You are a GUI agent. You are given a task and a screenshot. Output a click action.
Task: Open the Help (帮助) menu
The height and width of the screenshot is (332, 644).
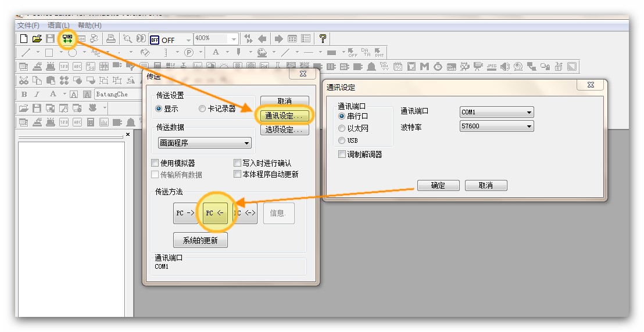coord(90,26)
